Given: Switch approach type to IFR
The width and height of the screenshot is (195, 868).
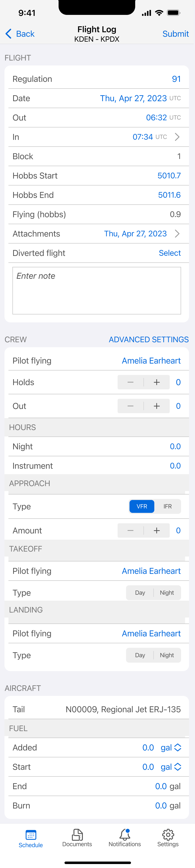Looking at the screenshot, I should 168,506.
